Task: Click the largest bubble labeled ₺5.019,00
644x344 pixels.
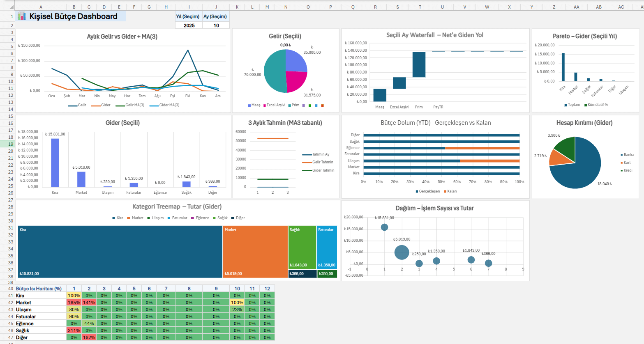Action: click(402, 252)
